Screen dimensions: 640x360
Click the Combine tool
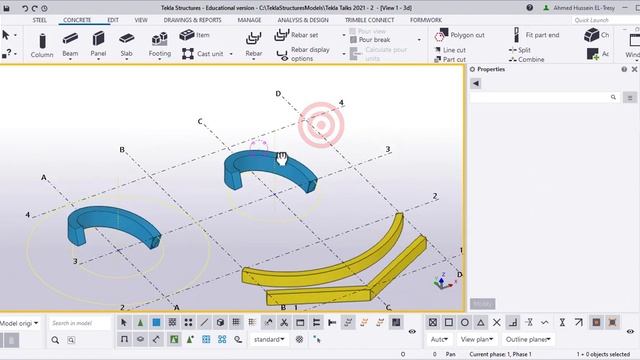tap(527, 59)
